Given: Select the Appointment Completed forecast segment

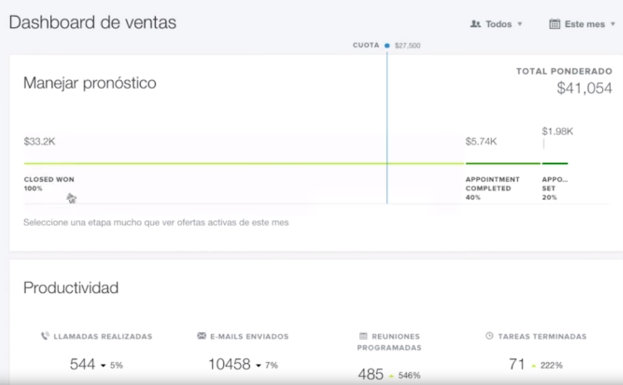Looking at the screenshot, I should (503, 163).
